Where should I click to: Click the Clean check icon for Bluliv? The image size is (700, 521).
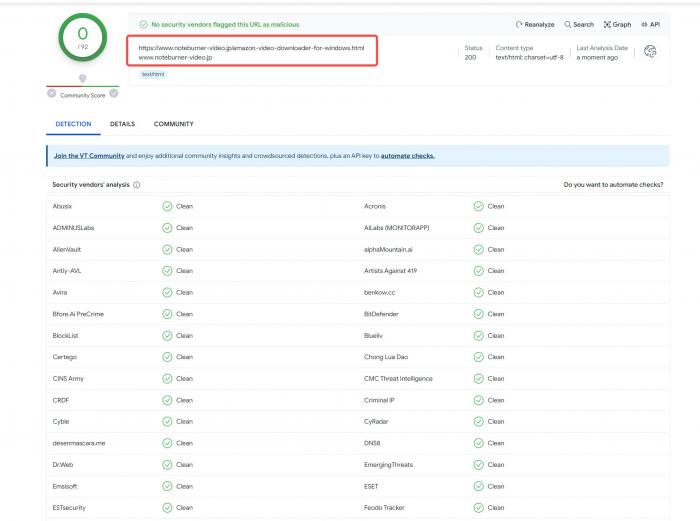479,336
